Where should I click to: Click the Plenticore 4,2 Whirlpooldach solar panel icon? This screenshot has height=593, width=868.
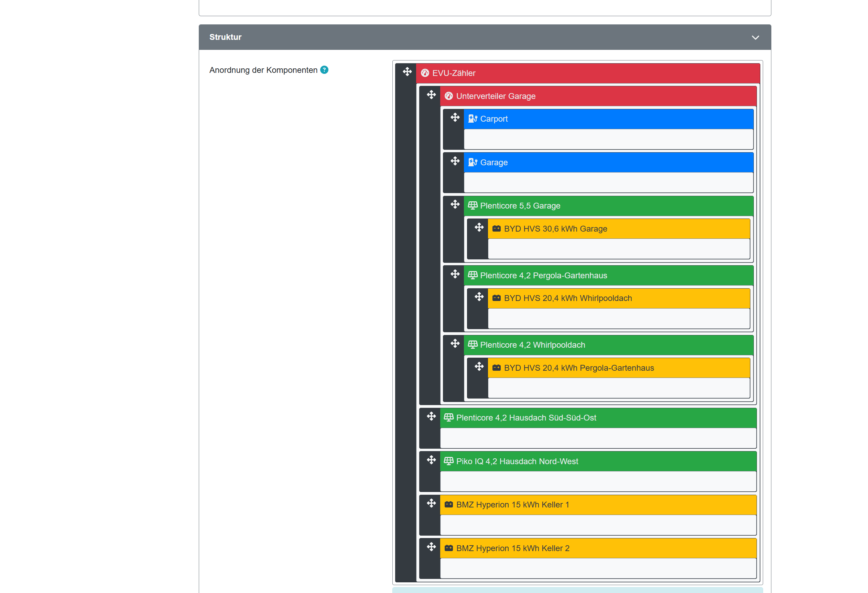(473, 345)
